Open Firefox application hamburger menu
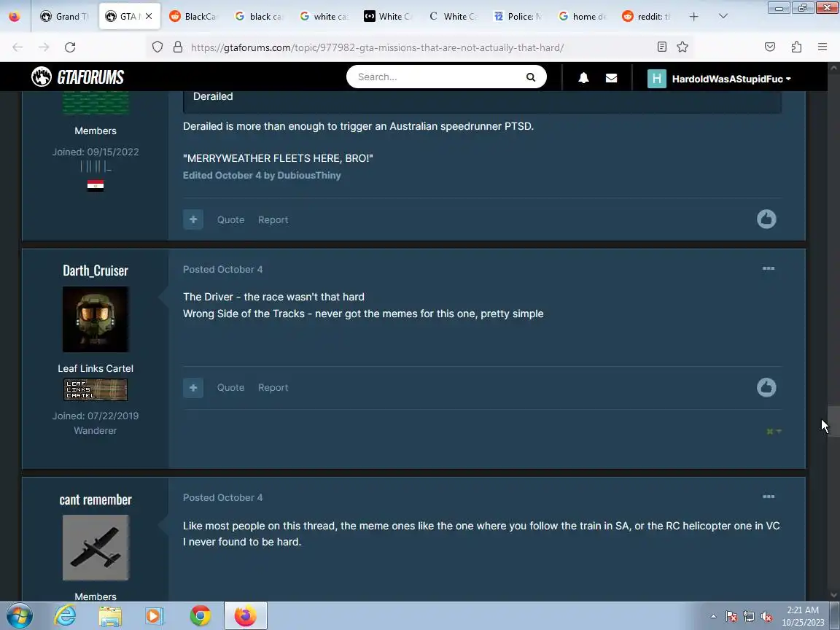840x630 pixels. coord(822,47)
